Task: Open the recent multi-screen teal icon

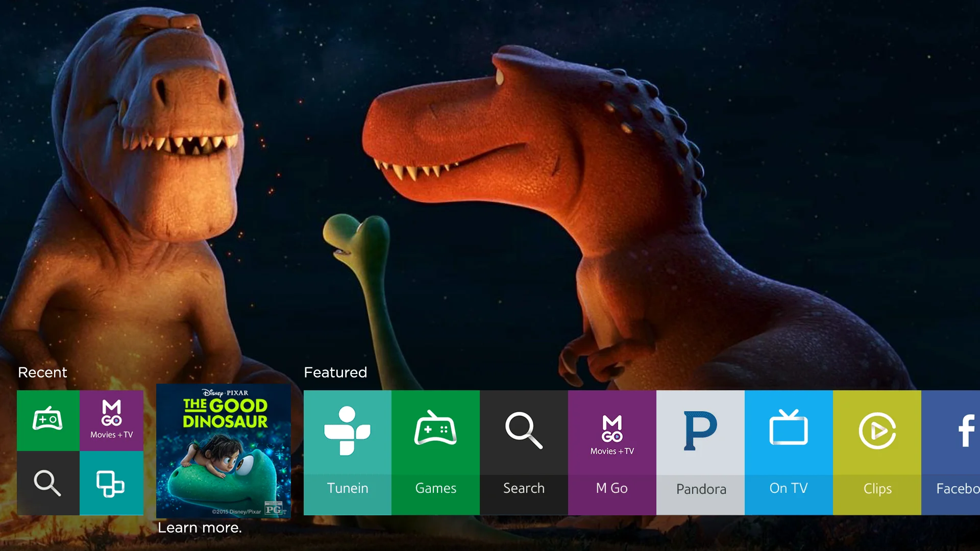Action: pyautogui.click(x=111, y=483)
